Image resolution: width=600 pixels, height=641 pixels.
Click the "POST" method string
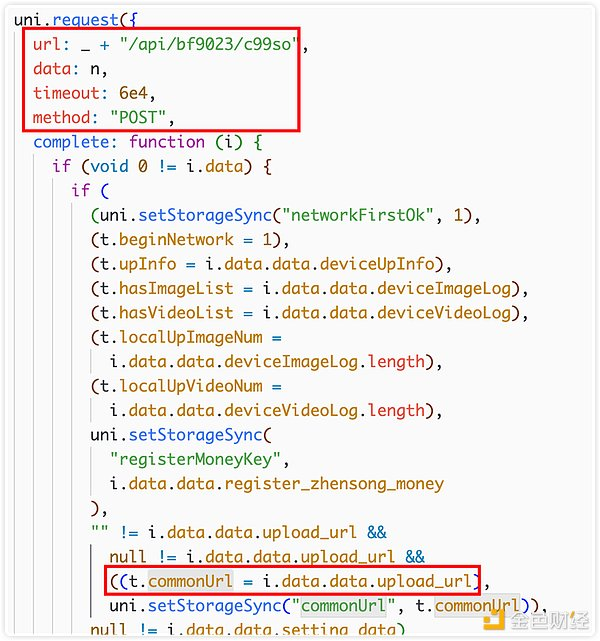coord(138,118)
